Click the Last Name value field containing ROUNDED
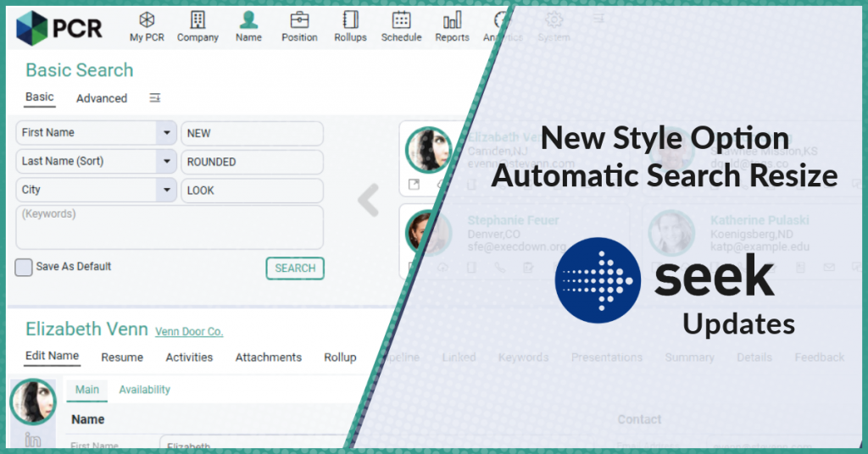Screen dimensions: 868x454 253,162
